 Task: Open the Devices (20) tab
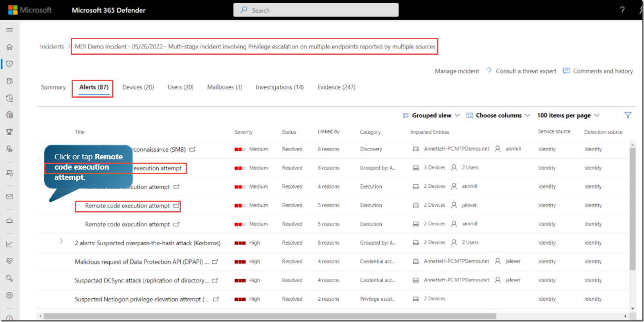(138, 87)
